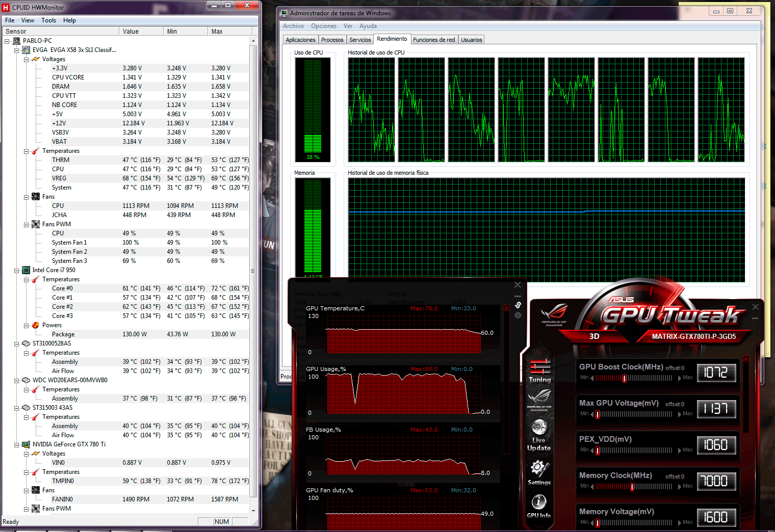Click the scroll down arrow in HWMonitor list
Screen dimensions: 775x532
pyautogui.click(x=253, y=511)
